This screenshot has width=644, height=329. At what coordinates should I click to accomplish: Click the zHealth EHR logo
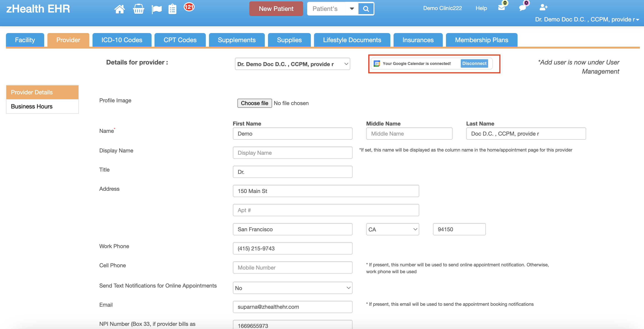coord(38,9)
